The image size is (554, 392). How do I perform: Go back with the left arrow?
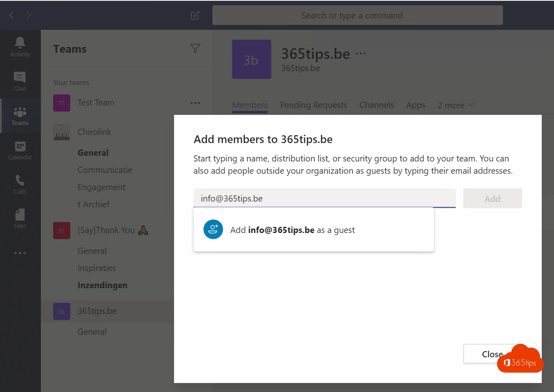[x=11, y=15]
